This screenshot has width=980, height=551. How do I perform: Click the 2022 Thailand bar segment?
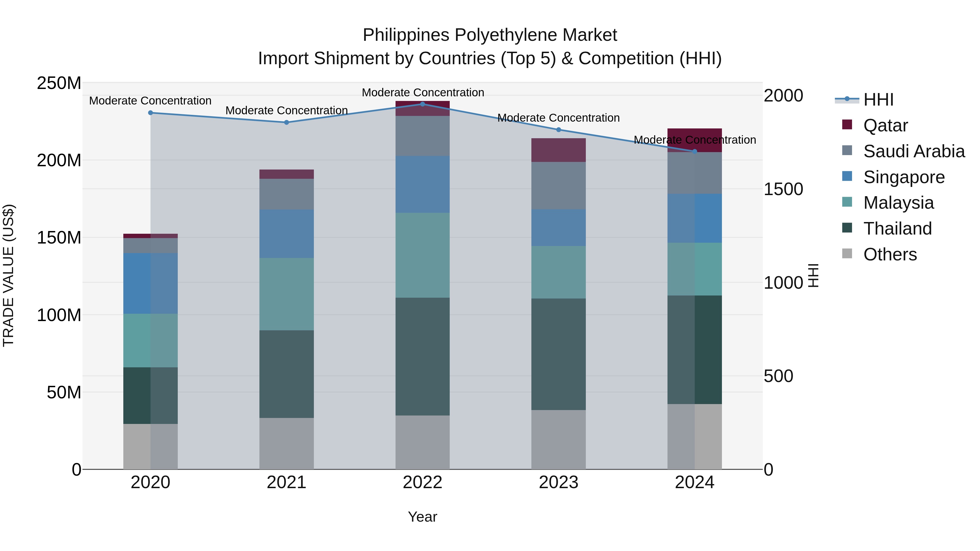(423, 357)
